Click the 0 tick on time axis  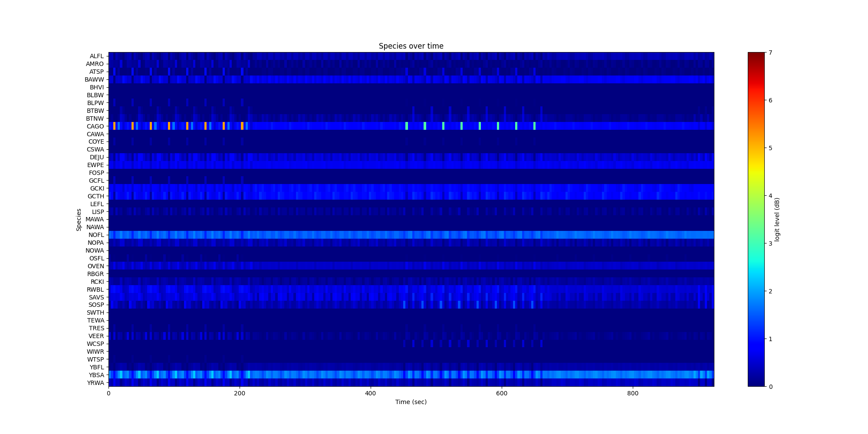[108, 393]
